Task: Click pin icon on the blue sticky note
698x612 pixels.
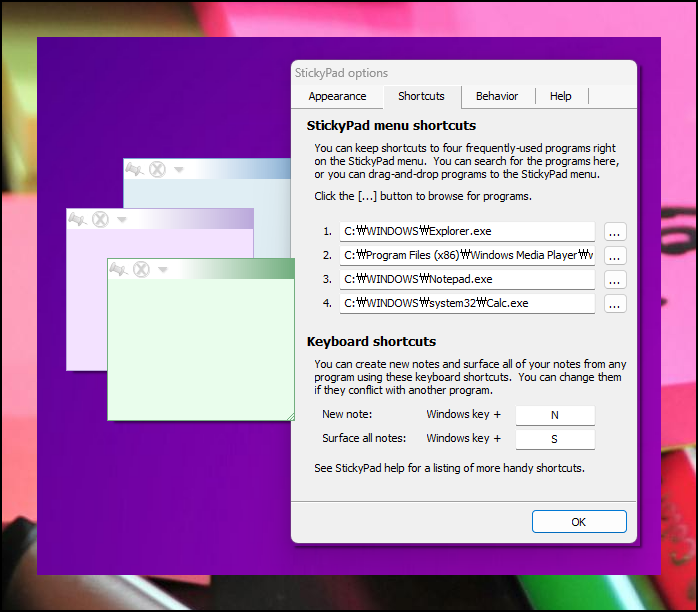Action: point(134,169)
